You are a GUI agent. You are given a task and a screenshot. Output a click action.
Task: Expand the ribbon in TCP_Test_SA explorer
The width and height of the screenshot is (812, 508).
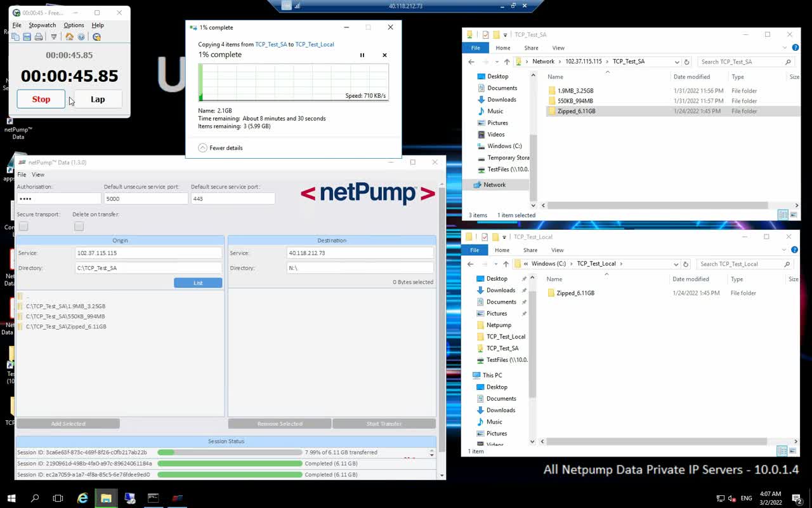(785, 48)
